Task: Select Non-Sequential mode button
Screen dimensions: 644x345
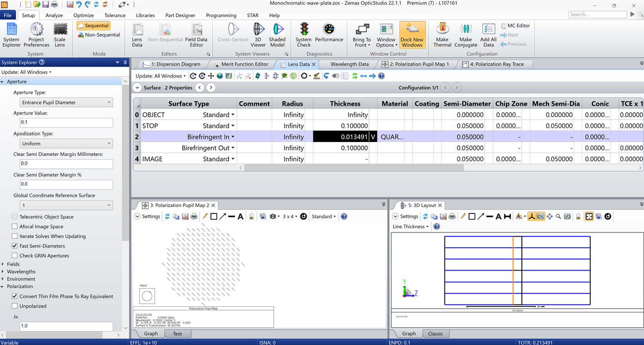Action: pyautogui.click(x=99, y=35)
